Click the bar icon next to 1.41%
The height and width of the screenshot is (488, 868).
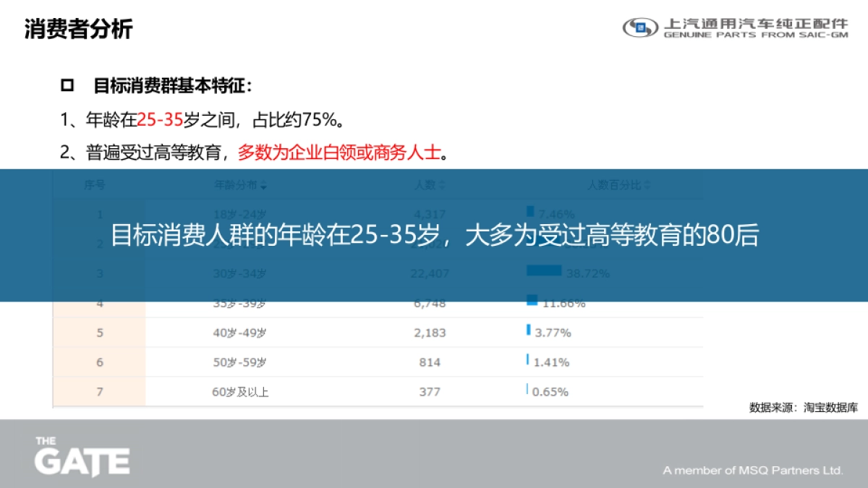(x=527, y=361)
